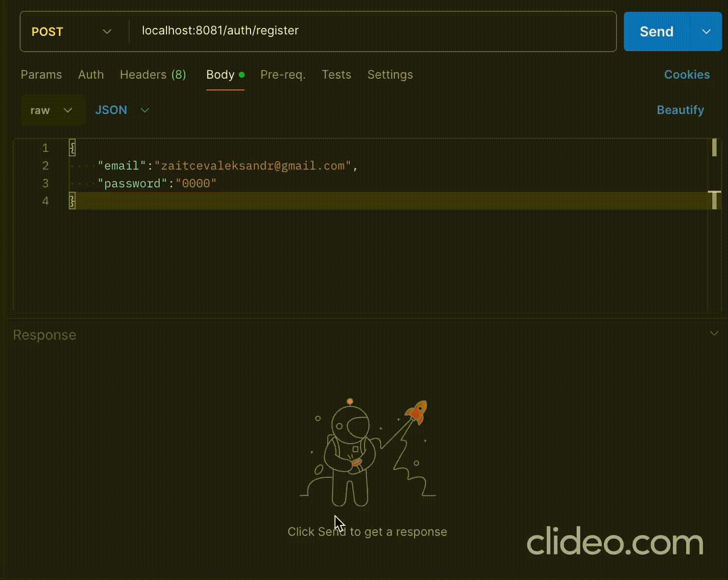Open the POST method dropdown
The height and width of the screenshot is (580, 728).
[x=72, y=32]
